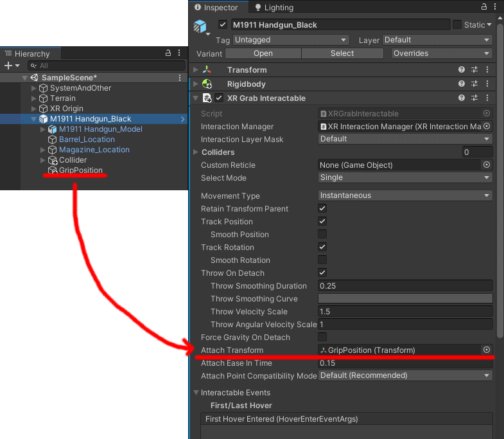Open XR Grab Interactable presets
The height and width of the screenshot is (439, 504).
pos(474,98)
